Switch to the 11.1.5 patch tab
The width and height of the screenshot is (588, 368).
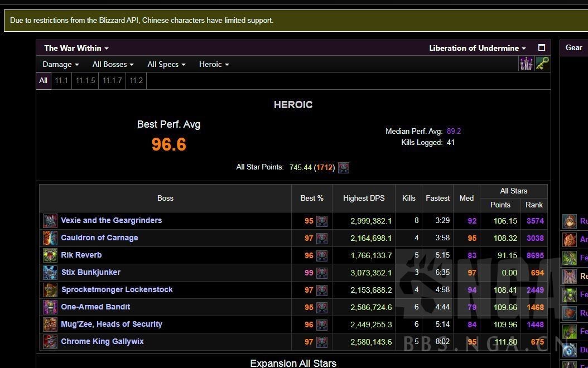pyautogui.click(x=85, y=80)
